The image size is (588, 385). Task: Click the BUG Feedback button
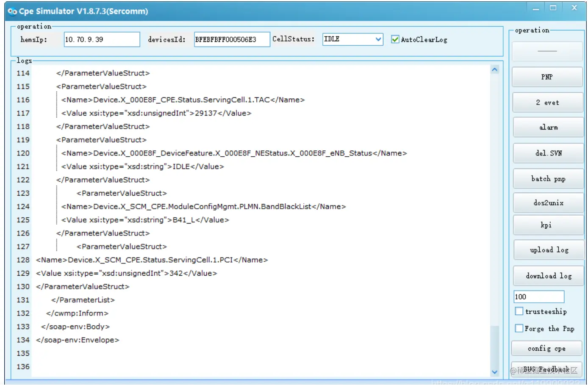546,369
